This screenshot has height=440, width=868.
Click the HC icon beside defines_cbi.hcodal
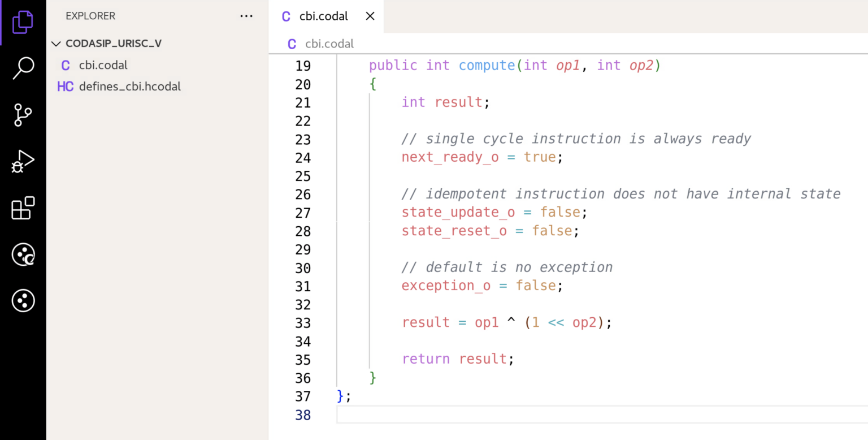[65, 86]
